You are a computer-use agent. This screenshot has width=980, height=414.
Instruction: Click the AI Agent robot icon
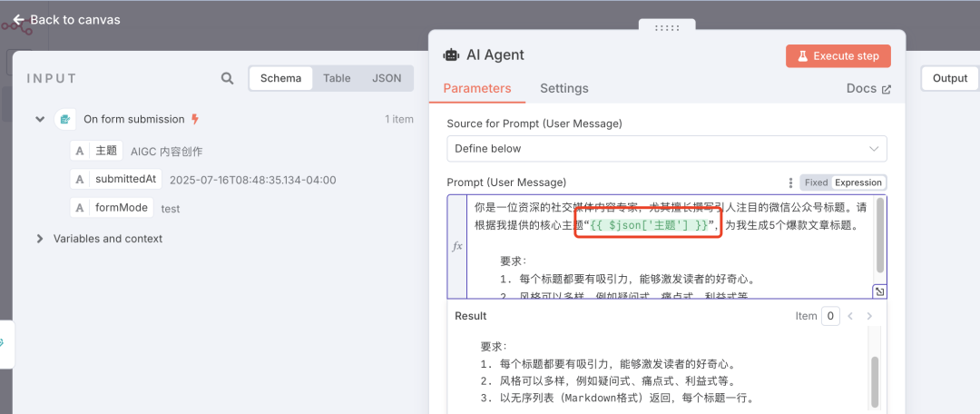[x=451, y=55]
